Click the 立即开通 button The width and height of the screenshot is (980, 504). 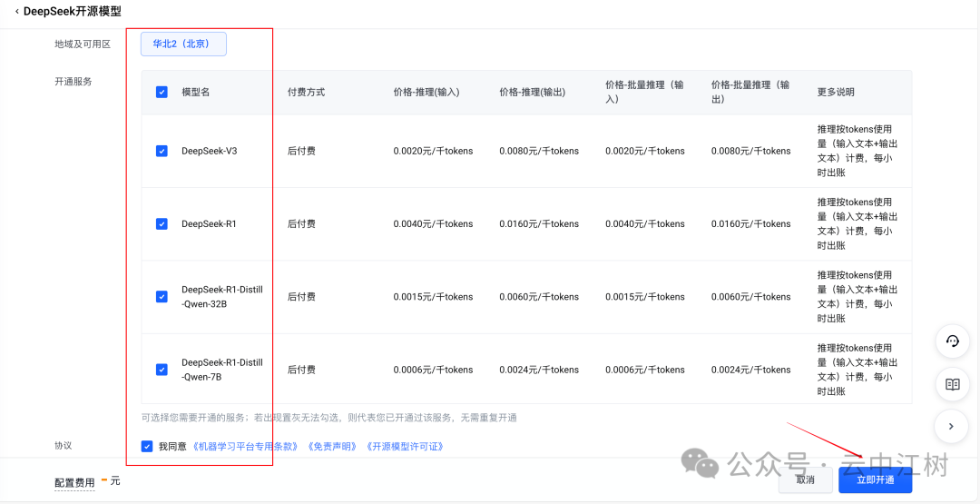click(875, 480)
